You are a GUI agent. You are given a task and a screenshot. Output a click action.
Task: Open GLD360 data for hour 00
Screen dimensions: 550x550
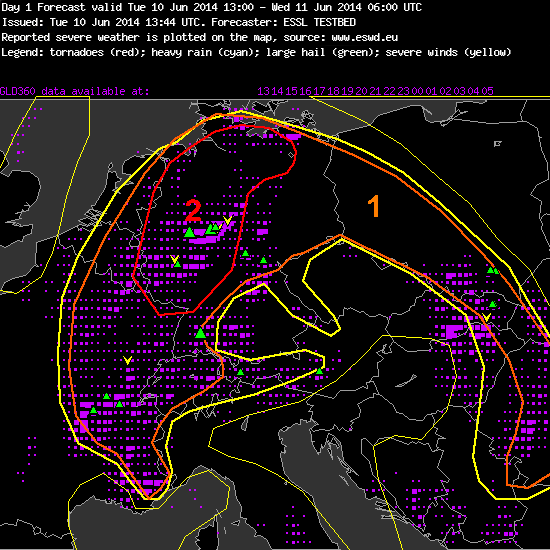point(417,91)
